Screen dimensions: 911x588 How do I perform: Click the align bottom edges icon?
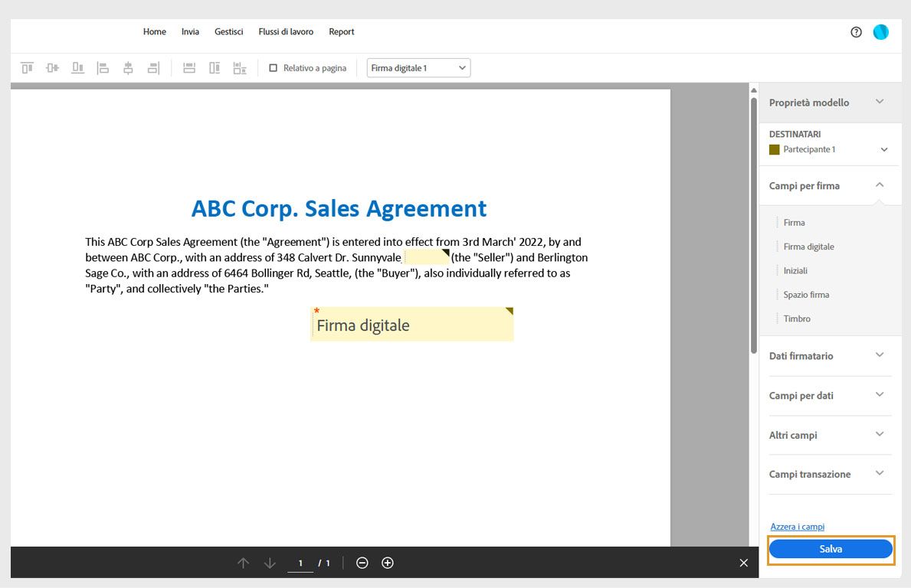[78, 68]
